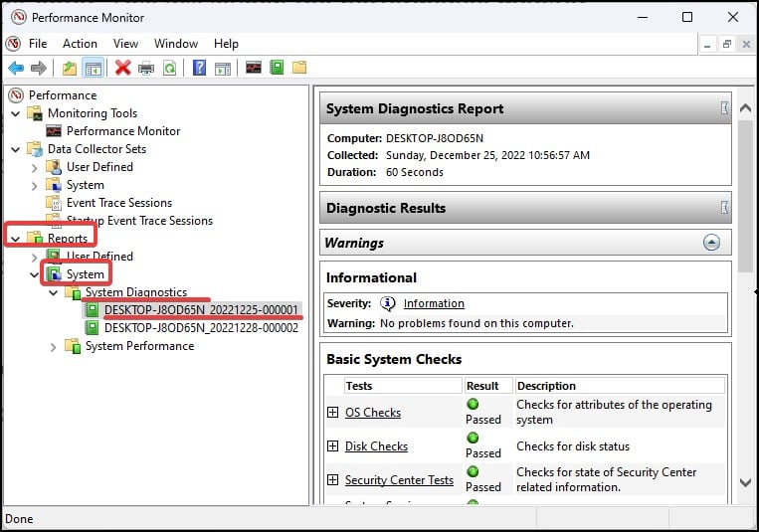Click the Up One Level folder icon
Viewport: 759px width, 532px height.
coord(69,68)
